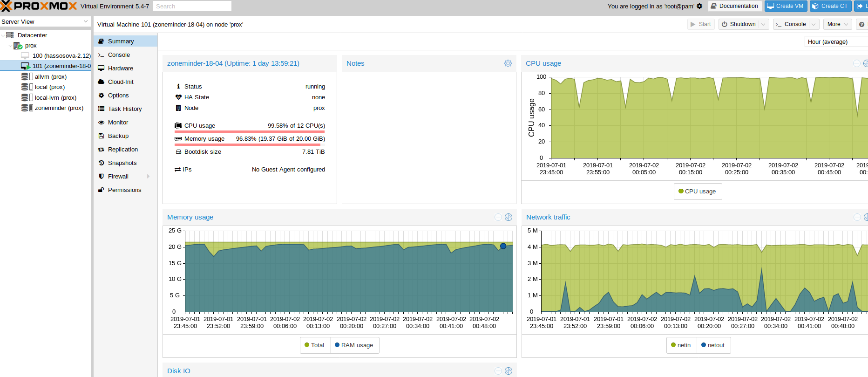Click the Node building icon
The width and height of the screenshot is (868, 377).
click(x=178, y=108)
